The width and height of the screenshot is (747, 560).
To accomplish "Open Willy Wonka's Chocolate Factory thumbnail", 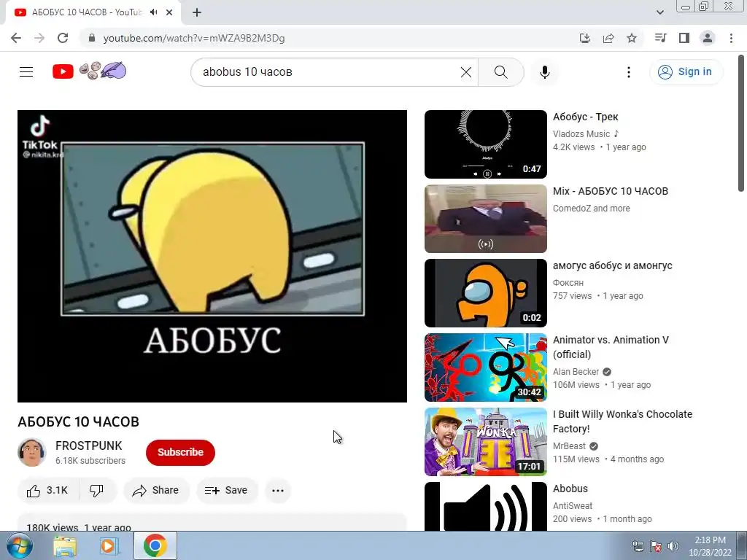I will point(485,441).
